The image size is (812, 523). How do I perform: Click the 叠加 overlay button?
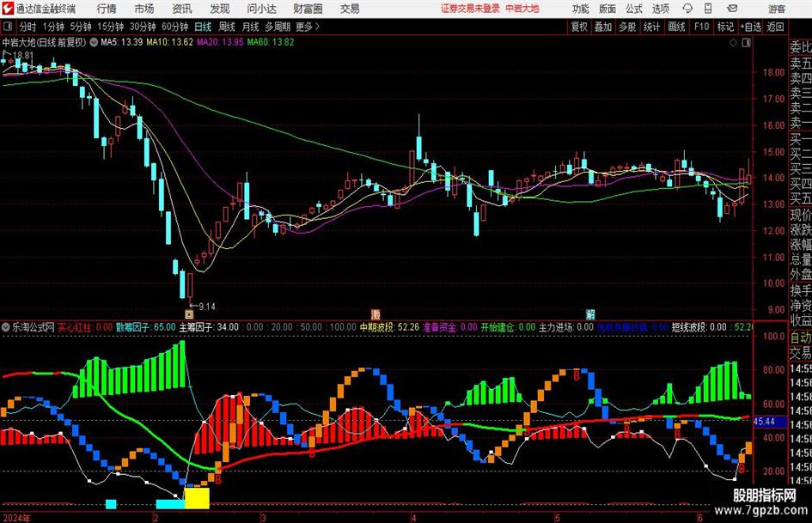click(x=603, y=27)
